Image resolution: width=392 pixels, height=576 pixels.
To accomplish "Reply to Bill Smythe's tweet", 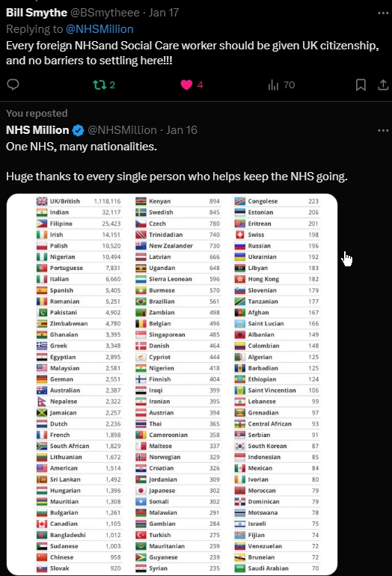I will point(13,85).
